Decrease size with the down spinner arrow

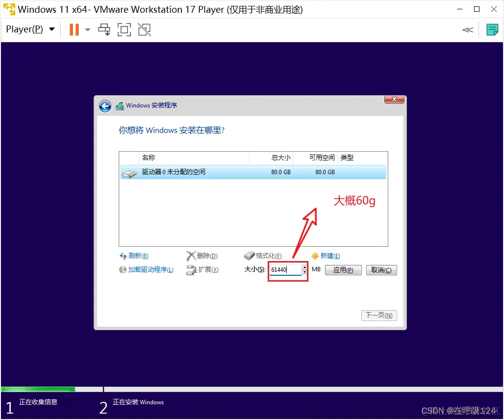pos(304,272)
